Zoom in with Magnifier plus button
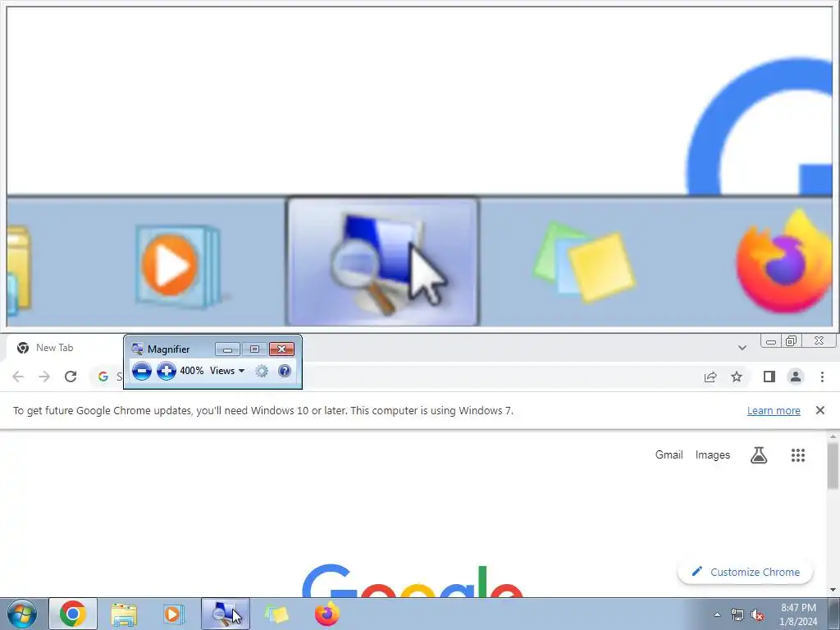 click(x=166, y=371)
